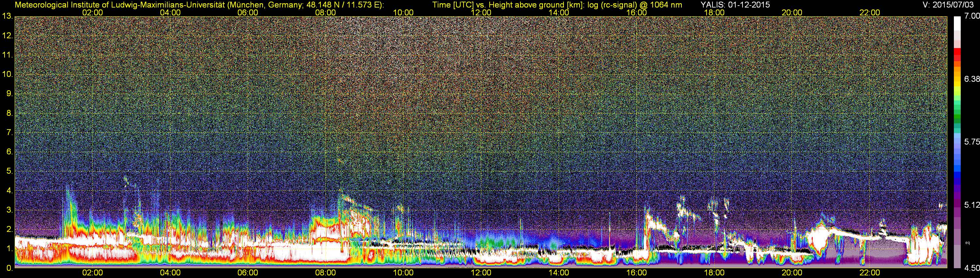Click 10:00 on the upper time axis
The image size is (980, 278).
point(403,12)
